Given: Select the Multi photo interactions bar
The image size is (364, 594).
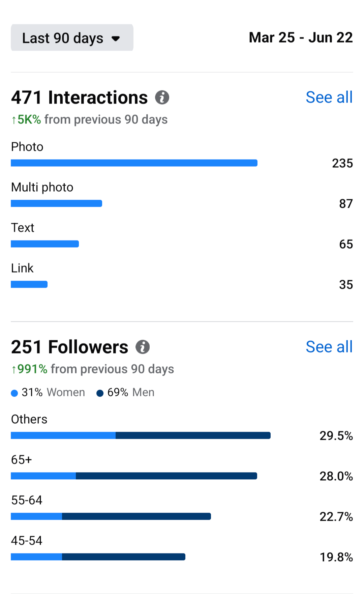Looking at the screenshot, I should [56, 203].
